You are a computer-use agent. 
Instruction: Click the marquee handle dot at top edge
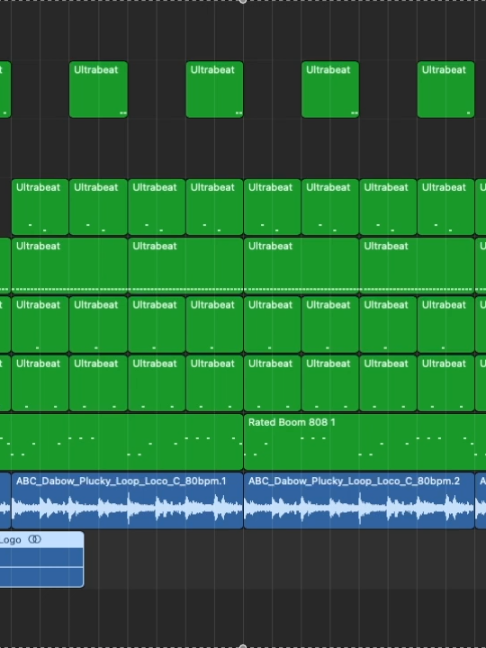pyautogui.click(x=243, y=1)
